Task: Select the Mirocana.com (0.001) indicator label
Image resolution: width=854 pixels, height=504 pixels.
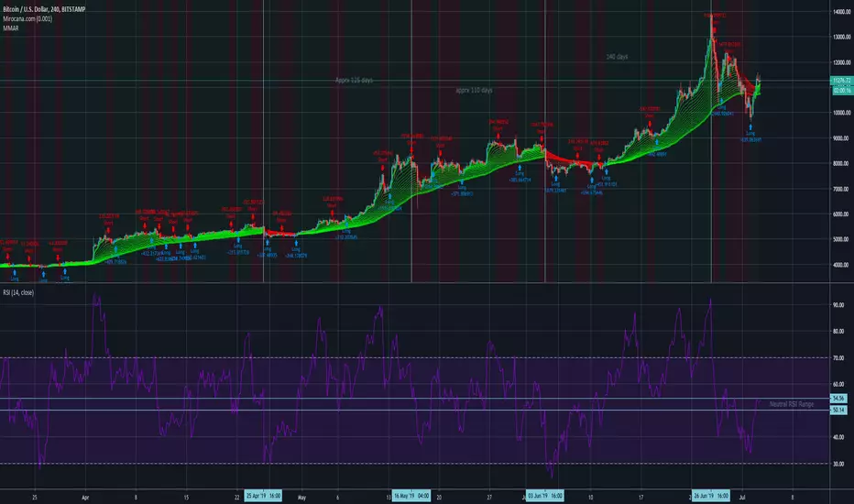Action: click(x=27, y=18)
